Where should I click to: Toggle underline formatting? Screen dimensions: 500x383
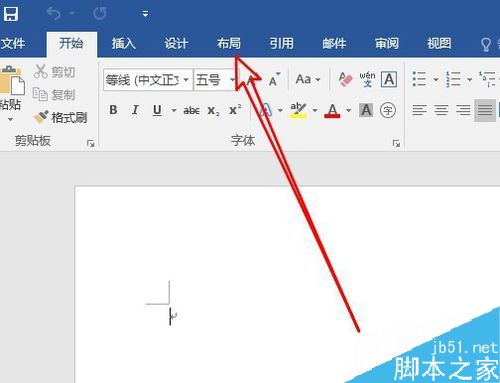click(x=157, y=110)
